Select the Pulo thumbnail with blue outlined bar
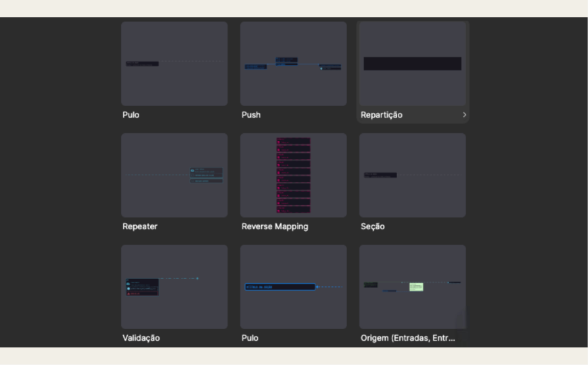Viewport: 588px width, 365px height. (x=293, y=287)
